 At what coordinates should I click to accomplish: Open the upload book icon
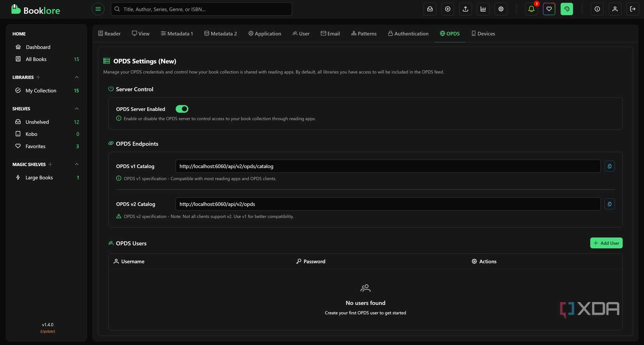pyautogui.click(x=465, y=9)
